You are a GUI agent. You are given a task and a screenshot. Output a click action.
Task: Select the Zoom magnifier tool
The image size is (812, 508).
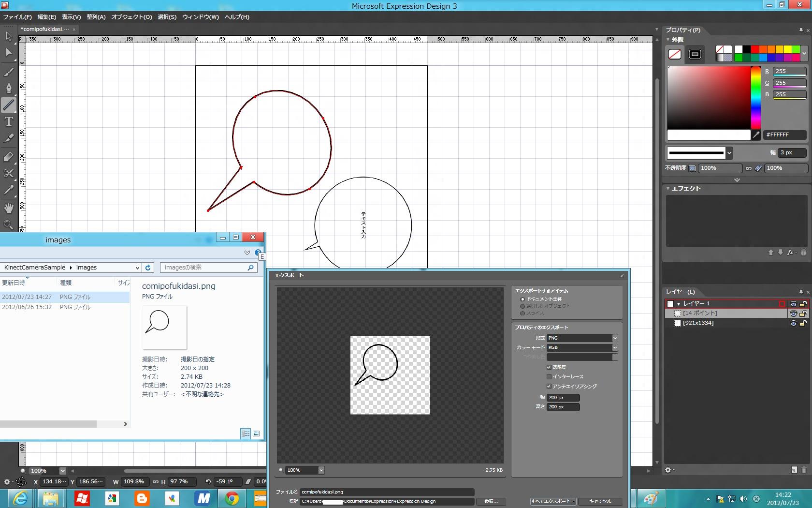(x=9, y=224)
